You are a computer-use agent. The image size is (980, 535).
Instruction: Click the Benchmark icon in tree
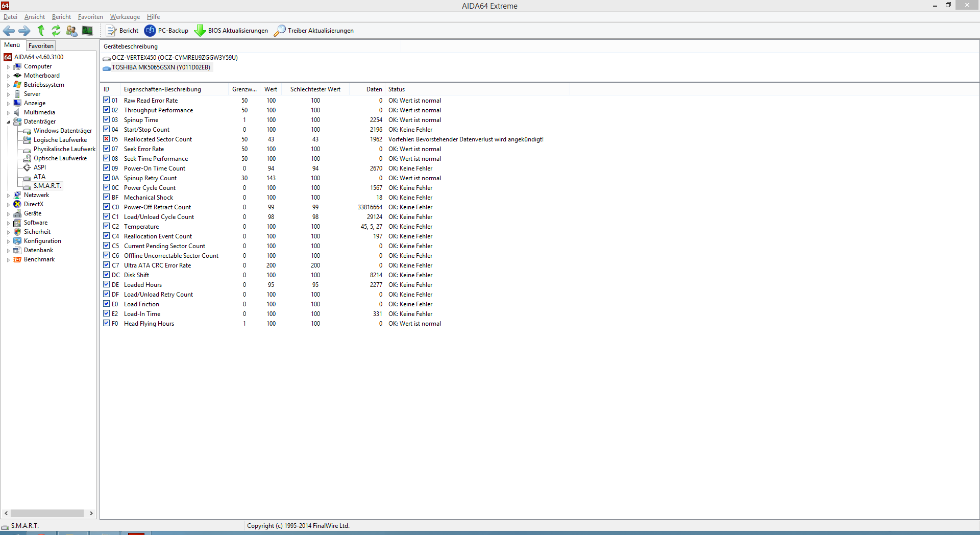coord(17,259)
